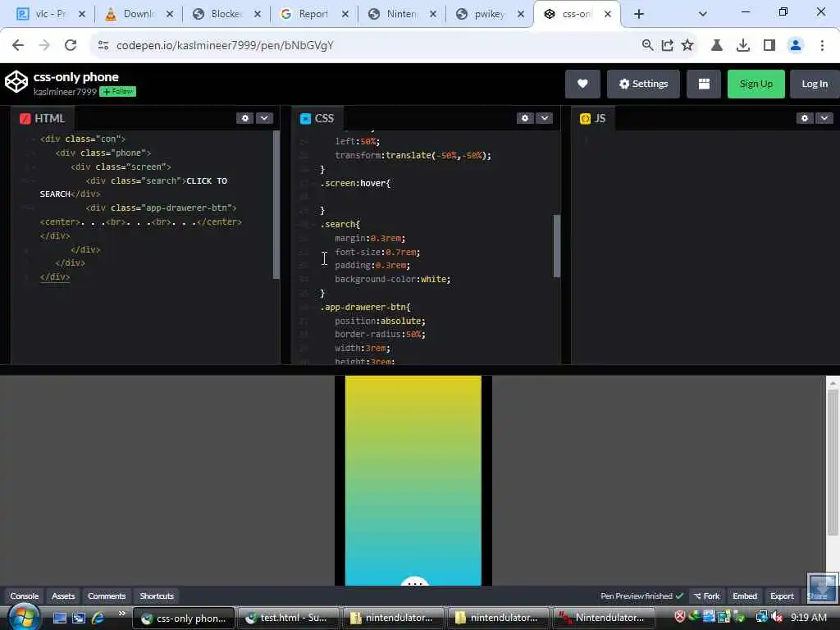Click the browser back arrow
This screenshot has height=630, width=840.
click(x=18, y=45)
